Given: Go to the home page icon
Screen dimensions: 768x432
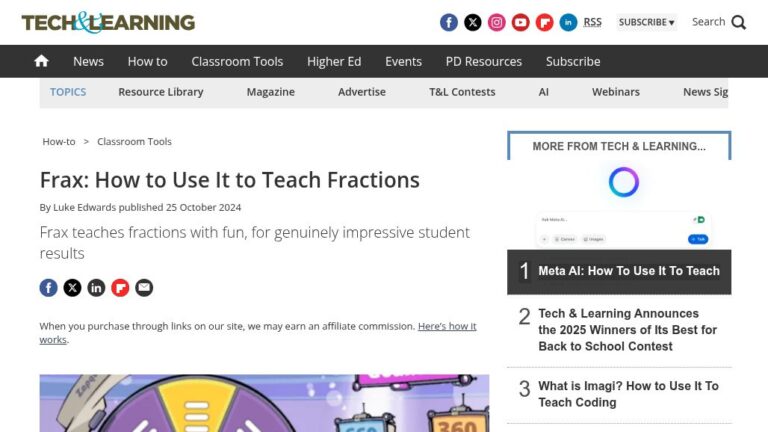Looking at the screenshot, I should click(x=41, y=61).
